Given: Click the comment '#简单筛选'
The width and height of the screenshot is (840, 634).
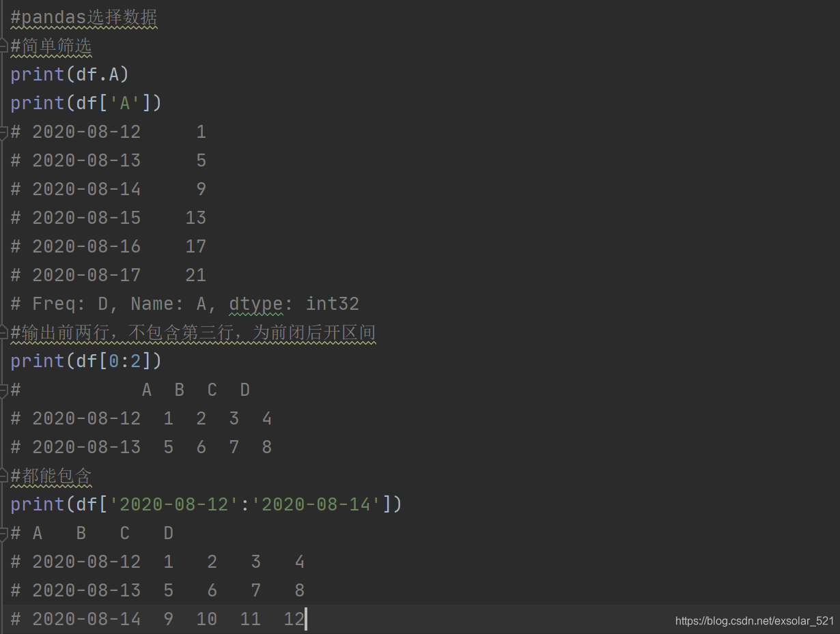Looking at the screenshot, I should click(x=51, y=46).
